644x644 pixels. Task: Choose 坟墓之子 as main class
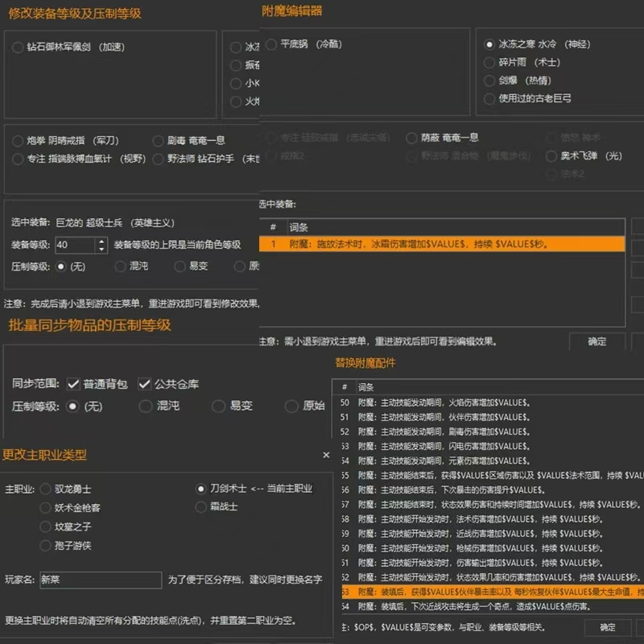[x=45, y=526]
